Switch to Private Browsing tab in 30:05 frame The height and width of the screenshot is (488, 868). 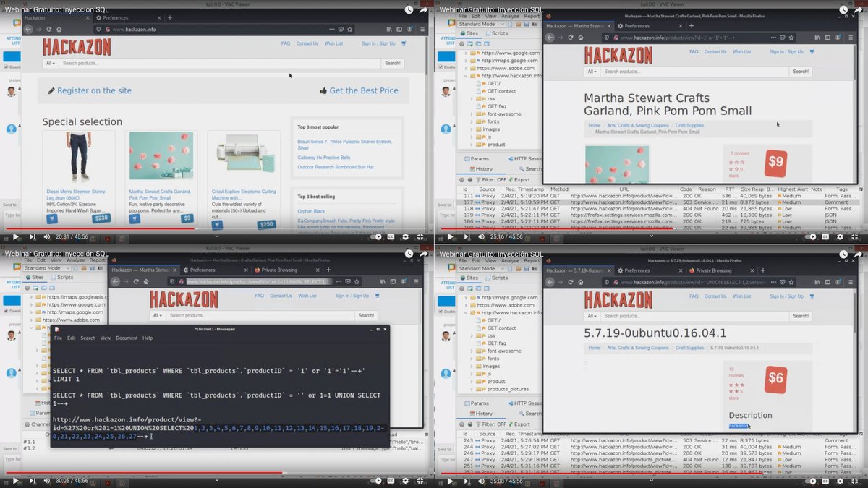pyautogui.click(x=279, y=270)
